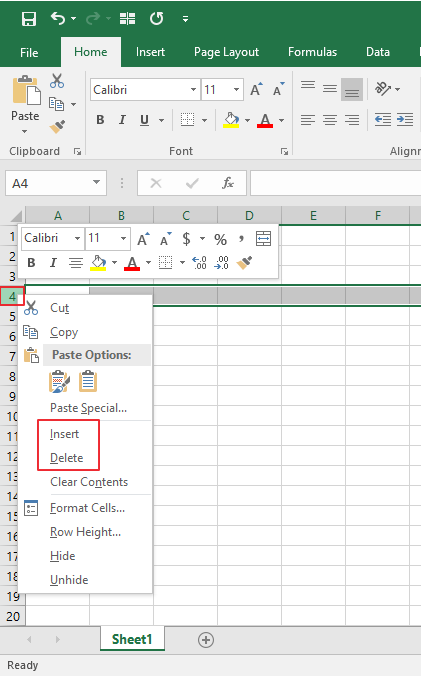The width and height of the screenshot is (421, 676).
Task: Click Comma Style in the mini toolbar
Action: click(241, 238)
